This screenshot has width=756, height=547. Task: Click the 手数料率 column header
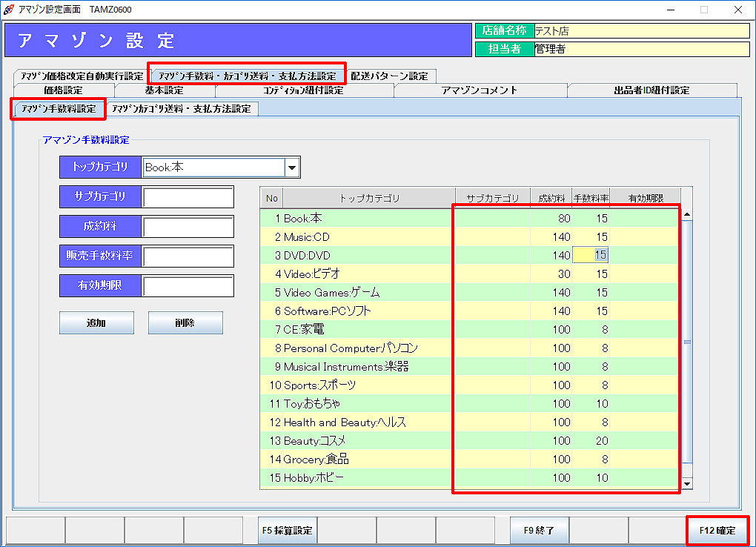pos(591,199)
